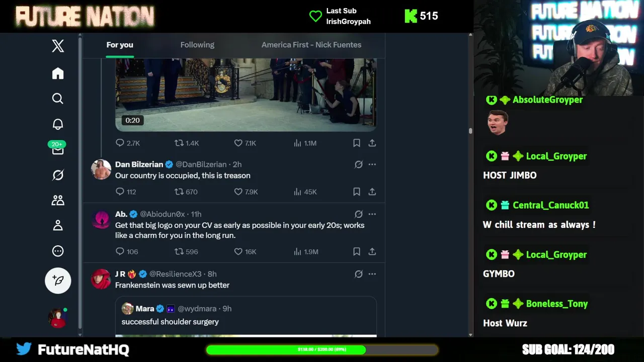Repost Dan Bilzerian's post with 670 reposts
The height and width of the screenshot is (362, 644).
tap(186, 192)
